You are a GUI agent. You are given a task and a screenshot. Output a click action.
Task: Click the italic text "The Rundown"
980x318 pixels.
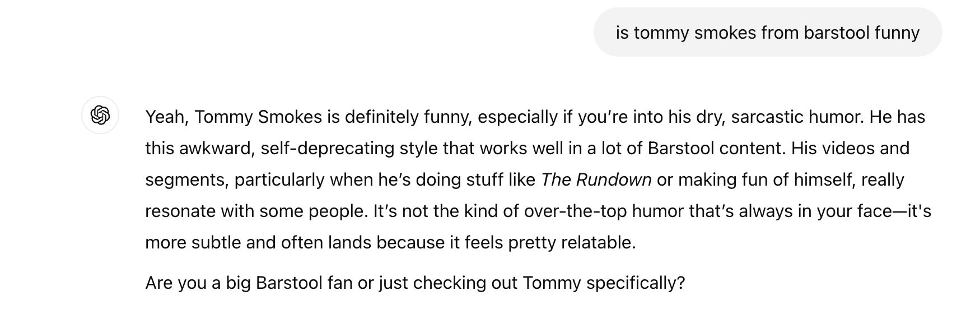pos(596,179)
